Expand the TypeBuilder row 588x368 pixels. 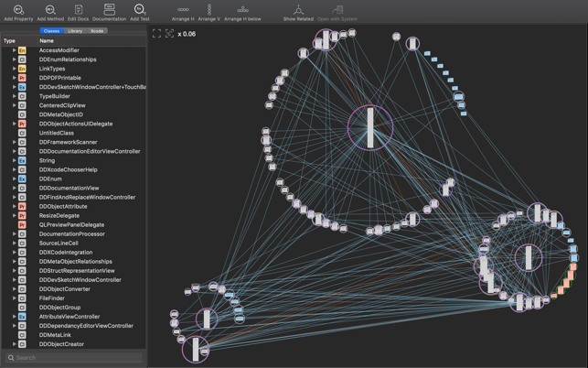(15, 96)
